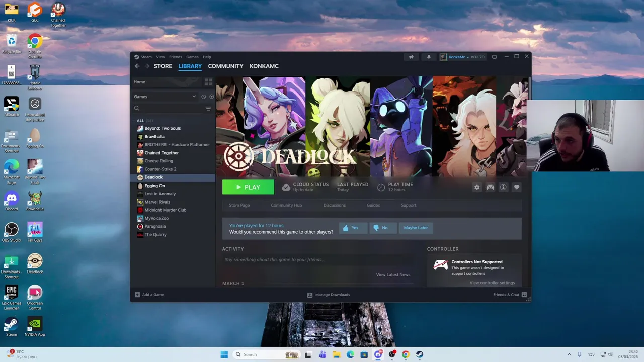Click Chrome icon on the taskbar

406,354
